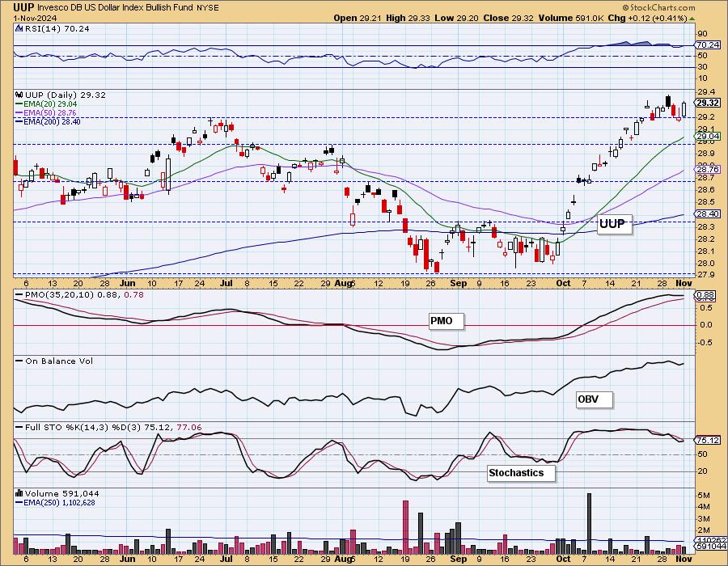
Task: Click the UUP annotation box on price chart
Action: pos(614,224)
